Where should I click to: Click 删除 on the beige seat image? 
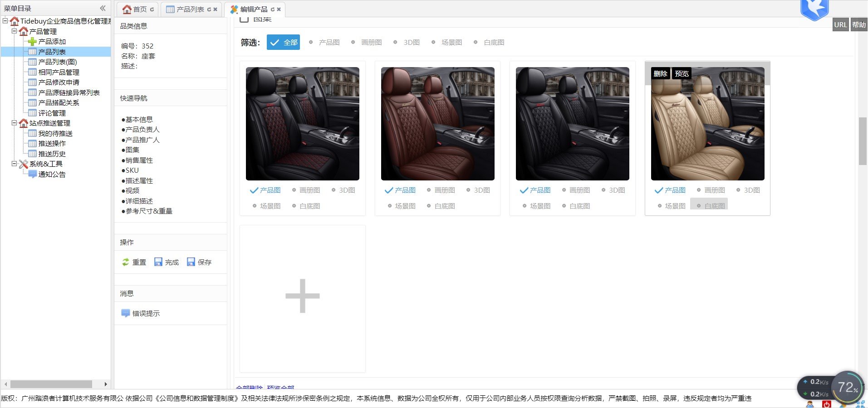tap(660, 74)
